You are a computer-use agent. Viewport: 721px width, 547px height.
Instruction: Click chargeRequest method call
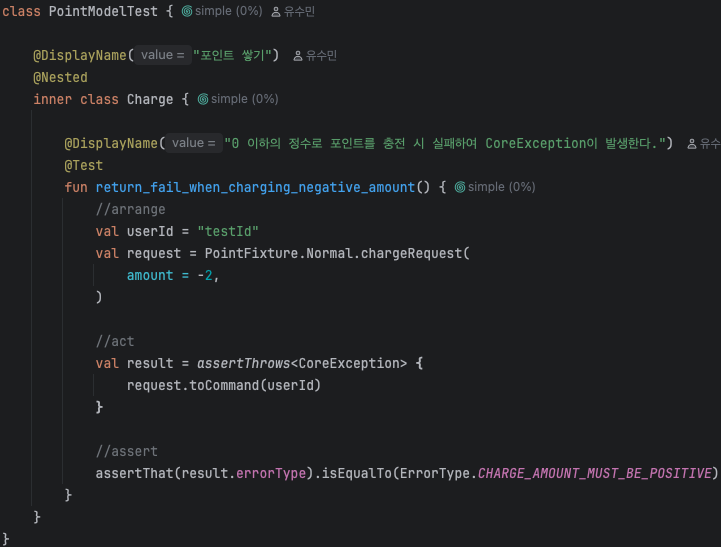(411, 253)
